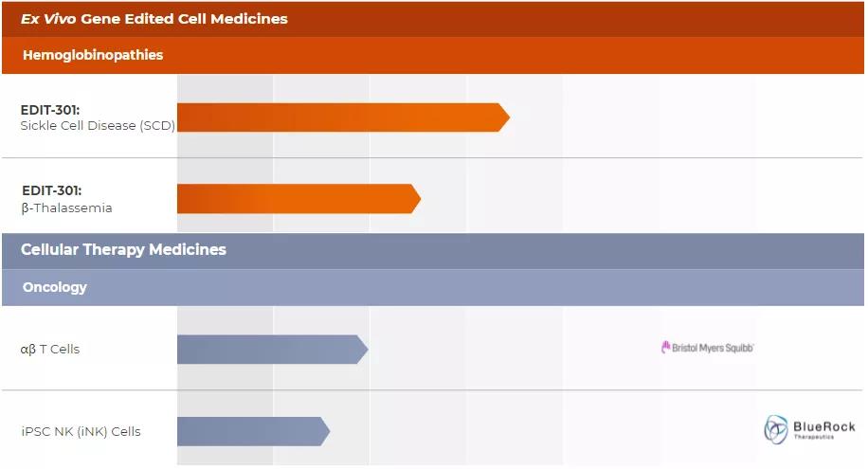Click the EDIT-301 β-Thalassemia label

tap(66, 199)
